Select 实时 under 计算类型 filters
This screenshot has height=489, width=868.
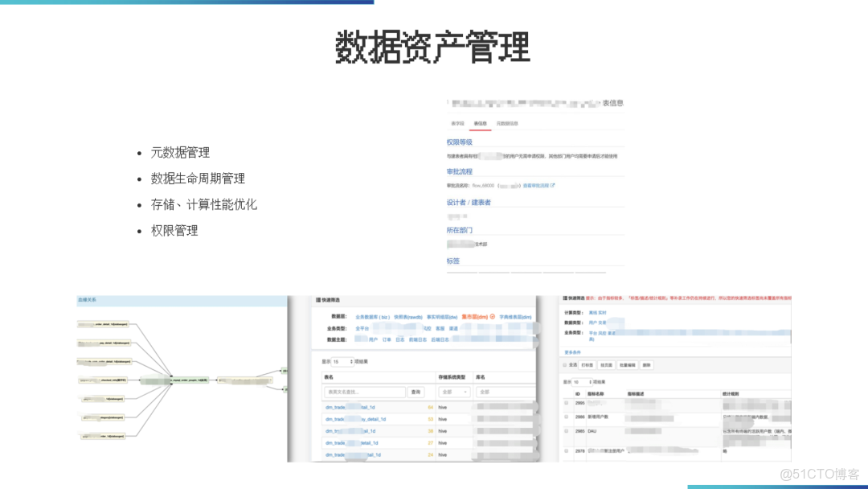(x=601, y=312)
